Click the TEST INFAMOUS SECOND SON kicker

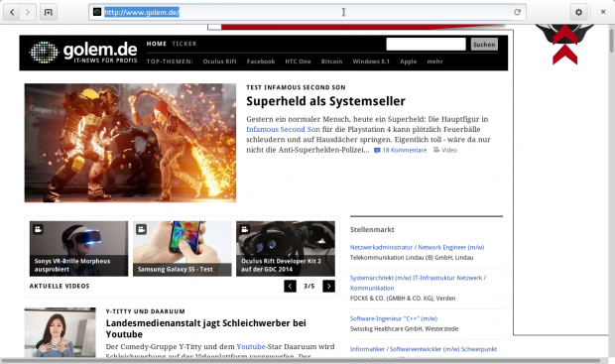coord(296,87)
